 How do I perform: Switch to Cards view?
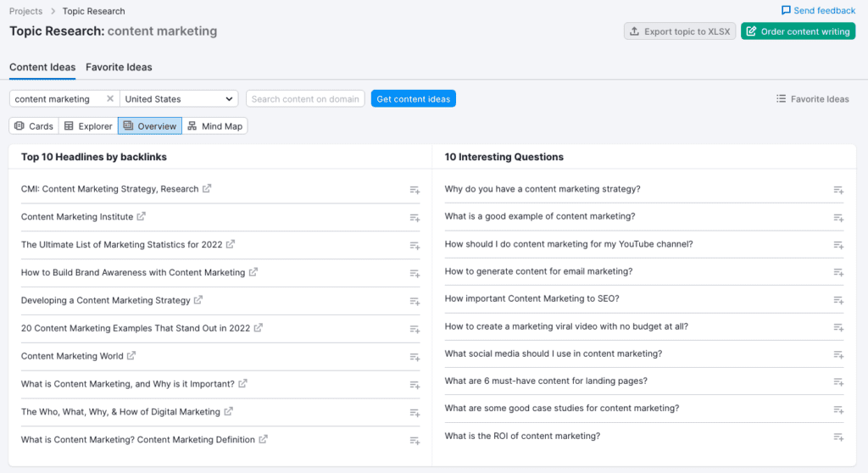34,126
